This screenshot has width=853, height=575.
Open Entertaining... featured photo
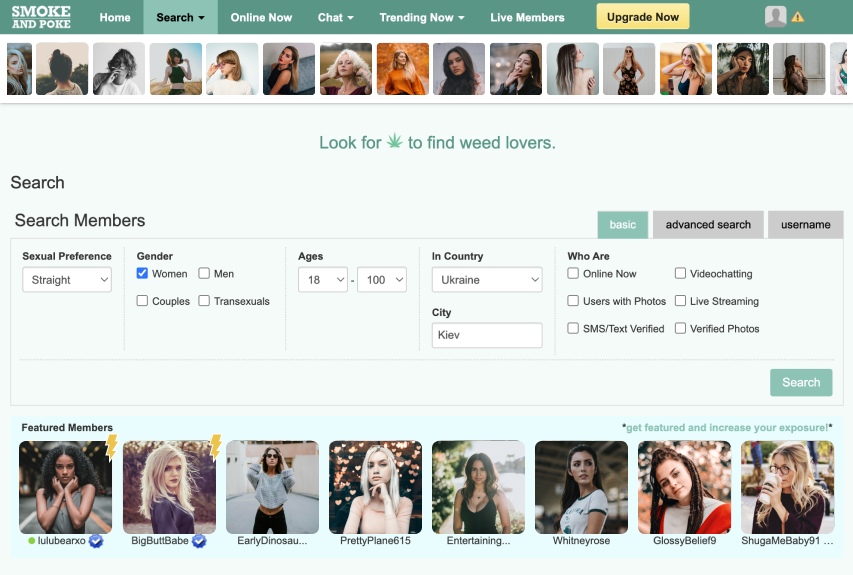point(478,487)
